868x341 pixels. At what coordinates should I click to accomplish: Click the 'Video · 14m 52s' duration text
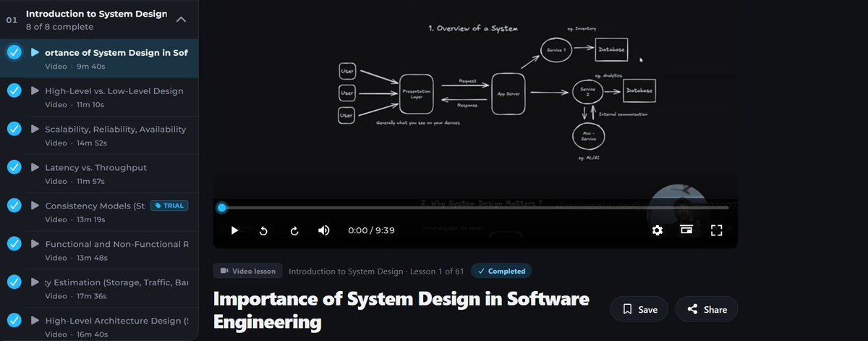[77, 143]
